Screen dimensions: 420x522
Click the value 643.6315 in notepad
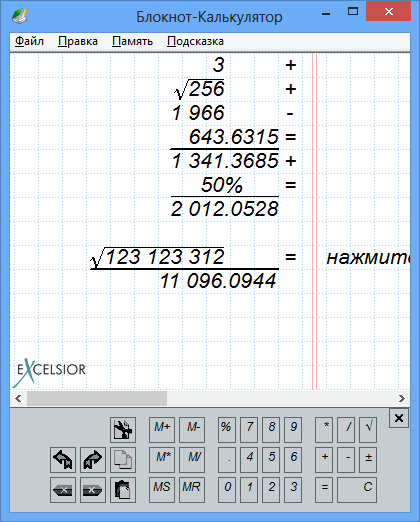tap(233, 137)
